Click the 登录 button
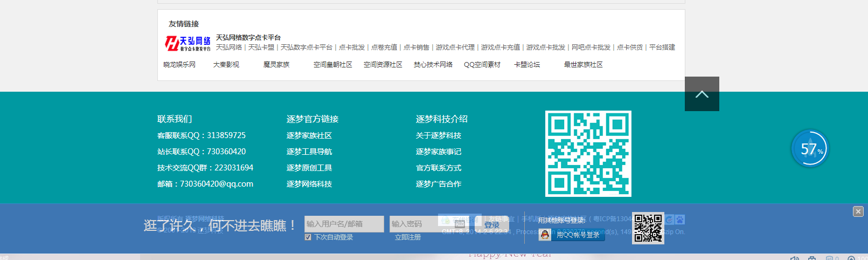Image resolution: width=868 pixels, height=260 pixels. 492,224
